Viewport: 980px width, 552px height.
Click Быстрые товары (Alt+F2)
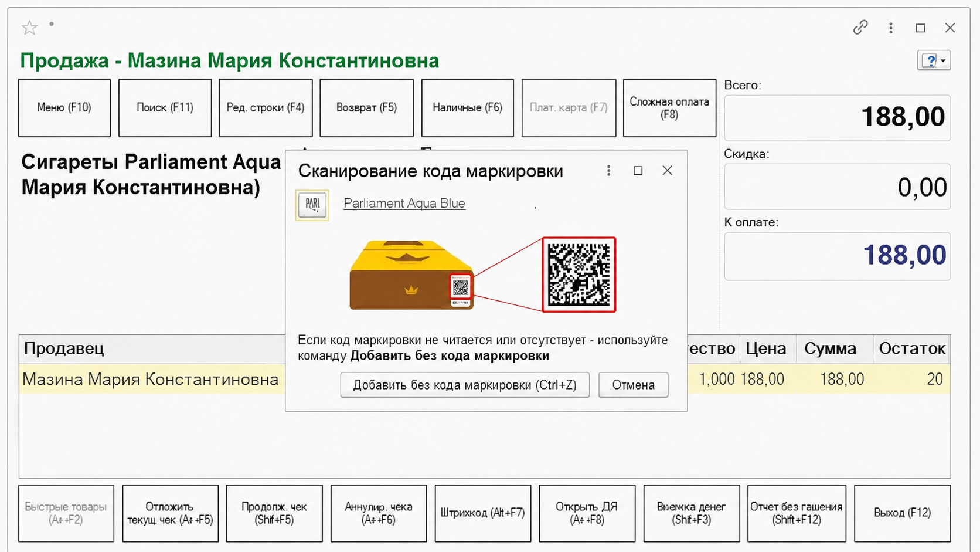66,513
